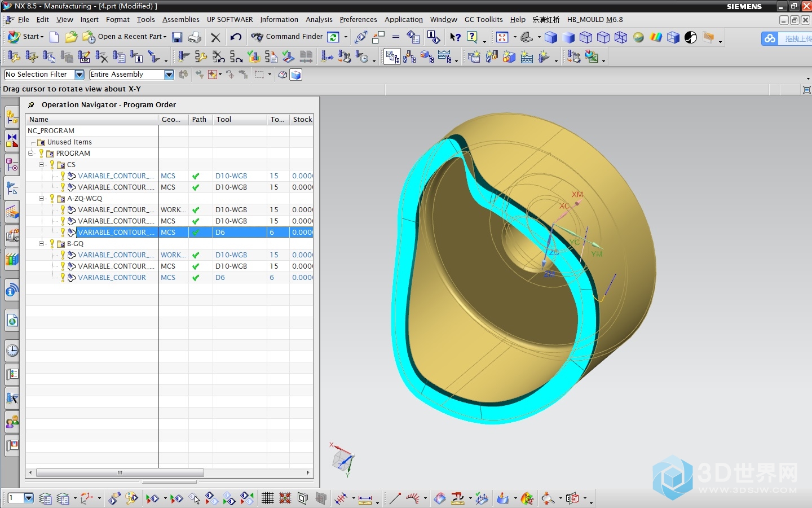Click the Path column header
Screen dimensions: 812x508
tap(201, 120)
